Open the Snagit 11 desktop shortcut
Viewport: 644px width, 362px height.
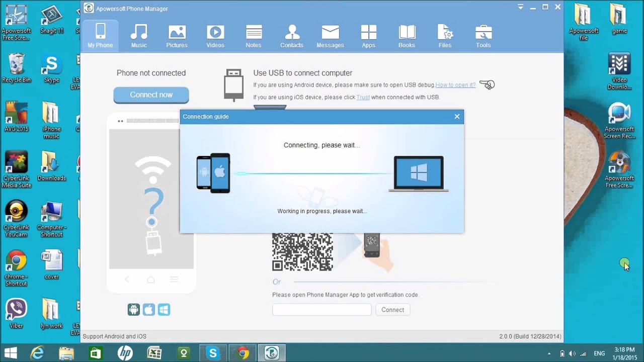51,20
